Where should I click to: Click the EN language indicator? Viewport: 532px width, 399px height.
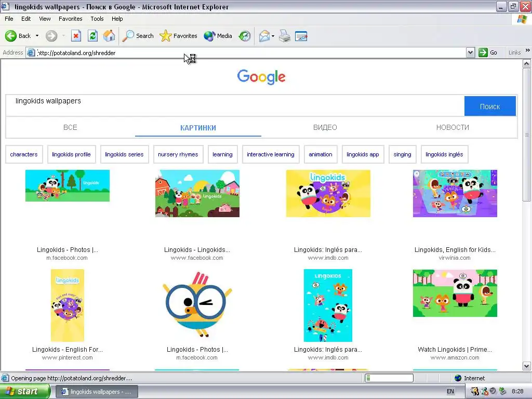pyautogui.click(x=450, y=392)
